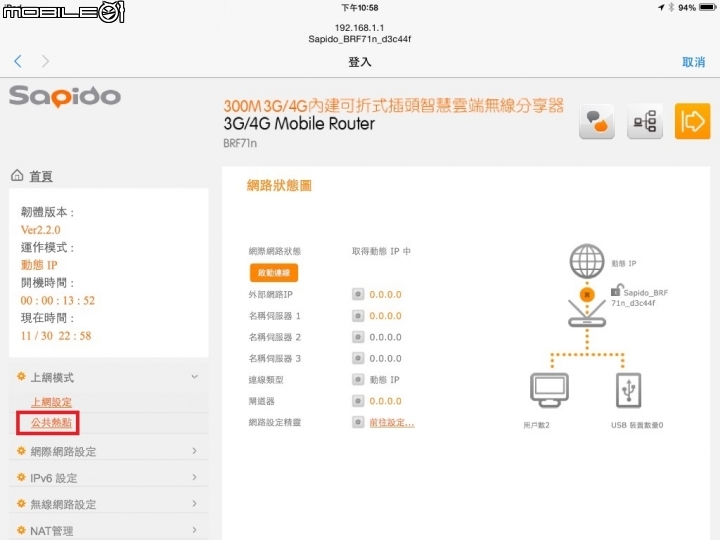This screenshot has height=540, width=720.
Task: Click status icon beside 名稱伺服器 2
Action: coord(358,337)
